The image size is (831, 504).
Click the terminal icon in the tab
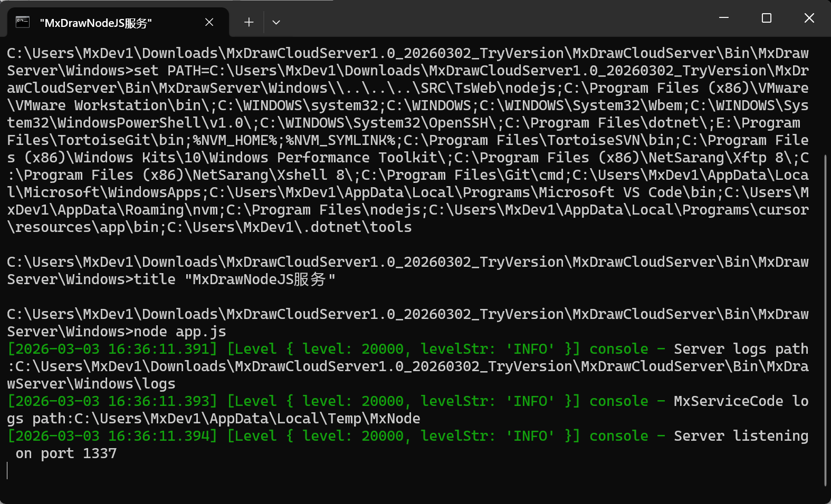22,22
